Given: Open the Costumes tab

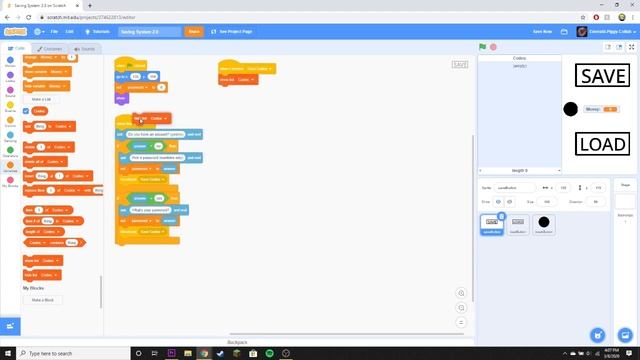Looking at the screenshot, I should pyautogui.click(x=50, y=49).
